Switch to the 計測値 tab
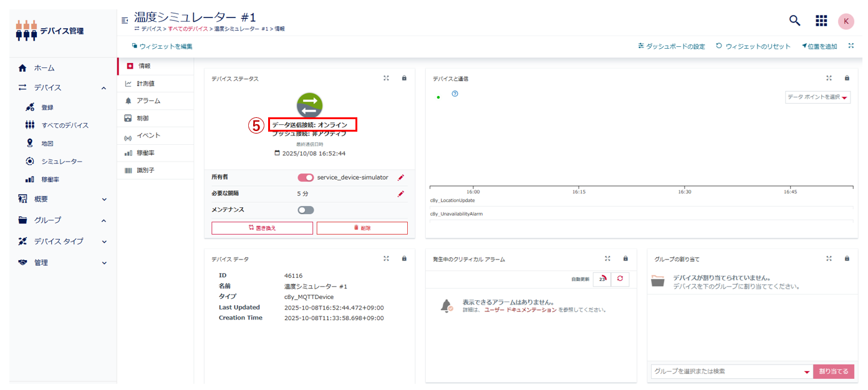The image size is (868, 390). pyautogui.click(x=145, y=83)
